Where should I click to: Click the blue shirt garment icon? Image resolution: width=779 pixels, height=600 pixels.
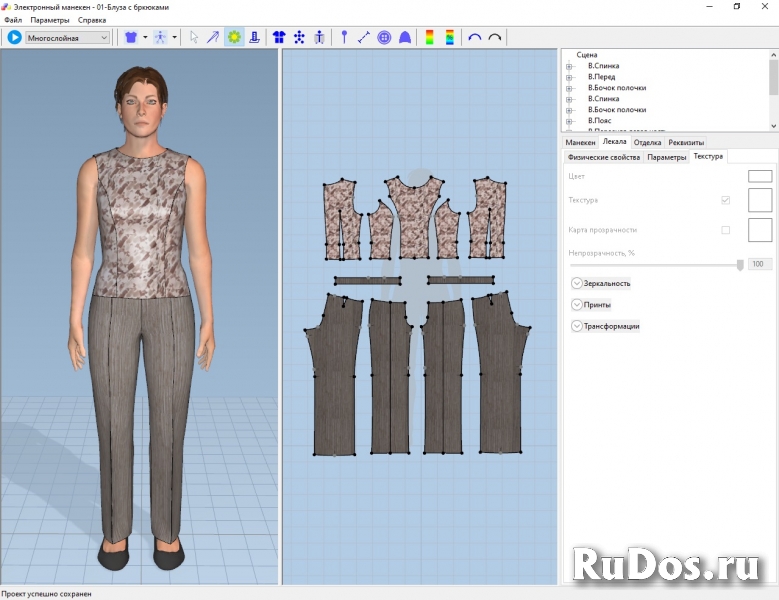coord(130,37)
